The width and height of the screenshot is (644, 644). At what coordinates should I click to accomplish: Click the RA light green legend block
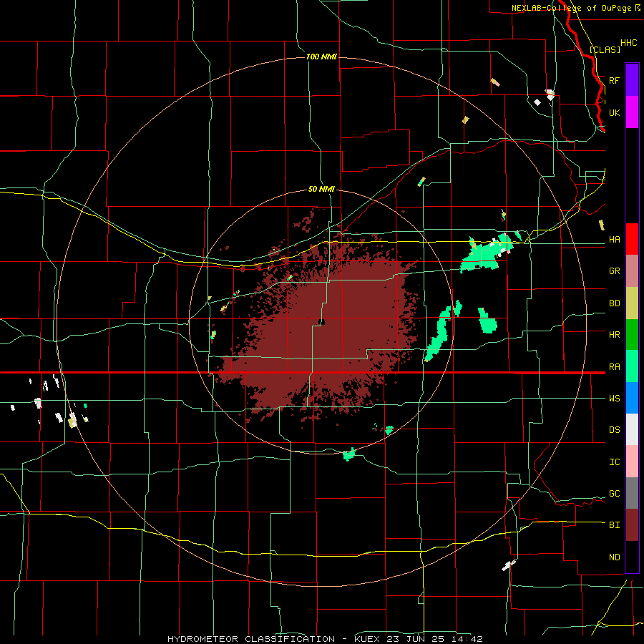[632, 366]
